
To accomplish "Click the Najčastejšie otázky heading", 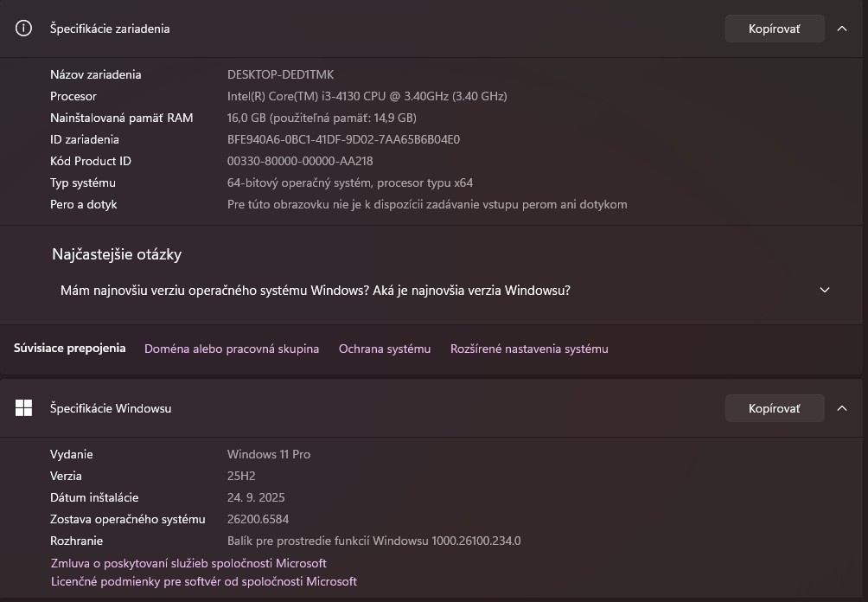I will [x=116, y=253].
